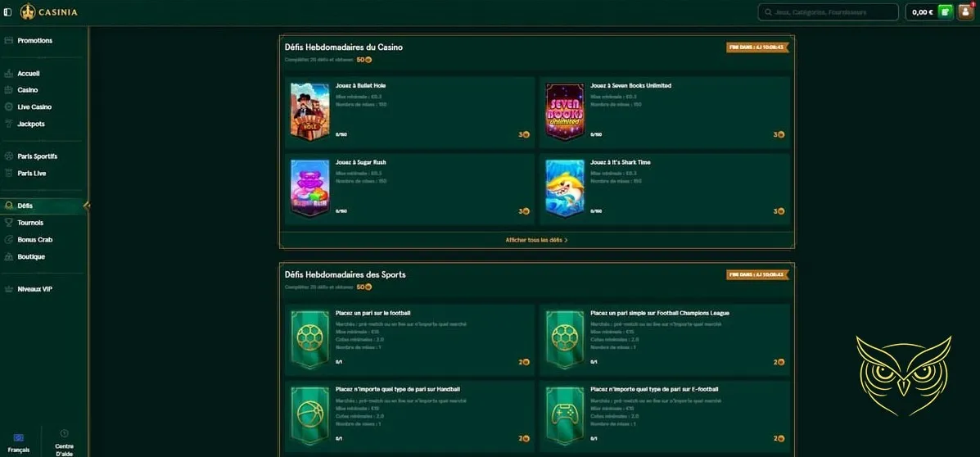Click the games search input field

coord(828,12)
